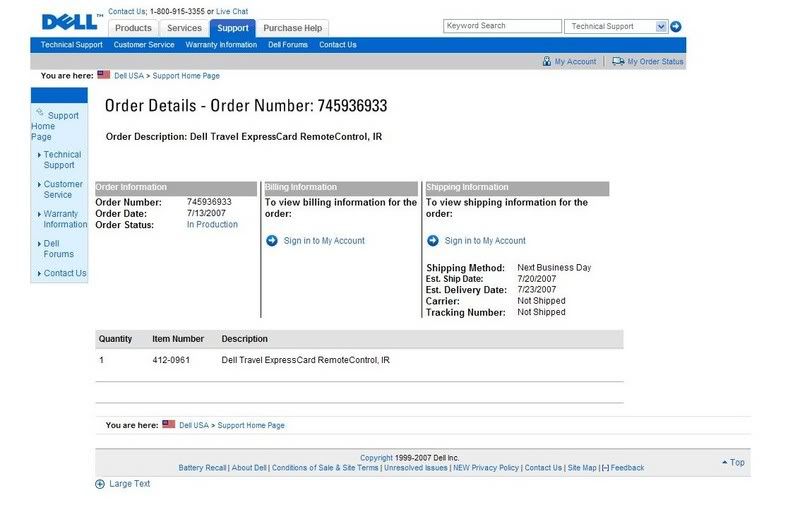Open Customer Service in blue menu bar
This screenshot has height=517, width=800.
(144, 45)
